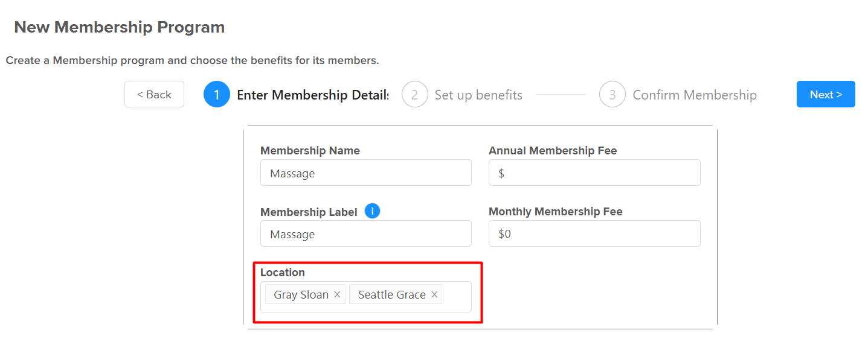Viewport: 868px width, 342px height.
Task: Click the Seattle Grace tag text
Action: (x=392, y=294)
